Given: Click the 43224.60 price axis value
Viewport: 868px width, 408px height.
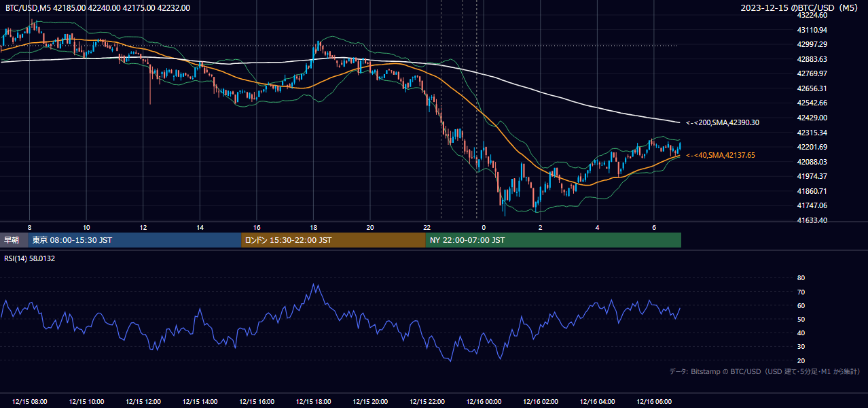Looking at the screenshot, I should [x=812, y=15].
